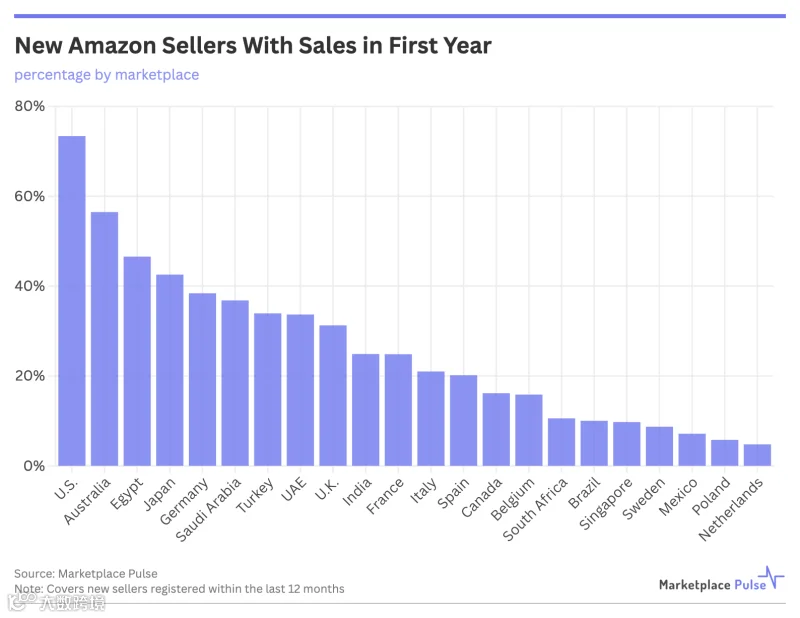Click the watermark logo at bottom left
800x618 pixels.
tap(56, 602)
